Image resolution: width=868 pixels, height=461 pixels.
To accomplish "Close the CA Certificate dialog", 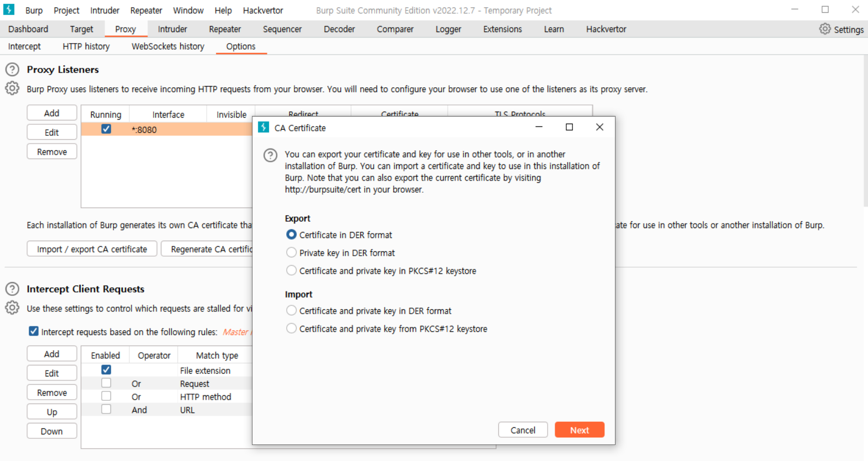I will click(x=599, y=127).
